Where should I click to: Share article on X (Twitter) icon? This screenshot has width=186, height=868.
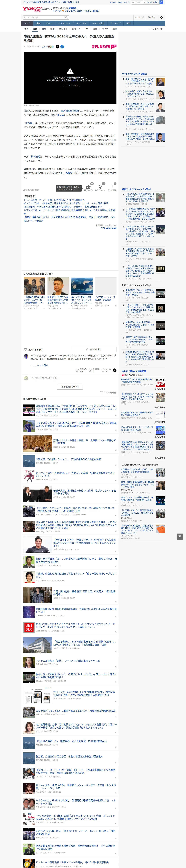[57, 47]
